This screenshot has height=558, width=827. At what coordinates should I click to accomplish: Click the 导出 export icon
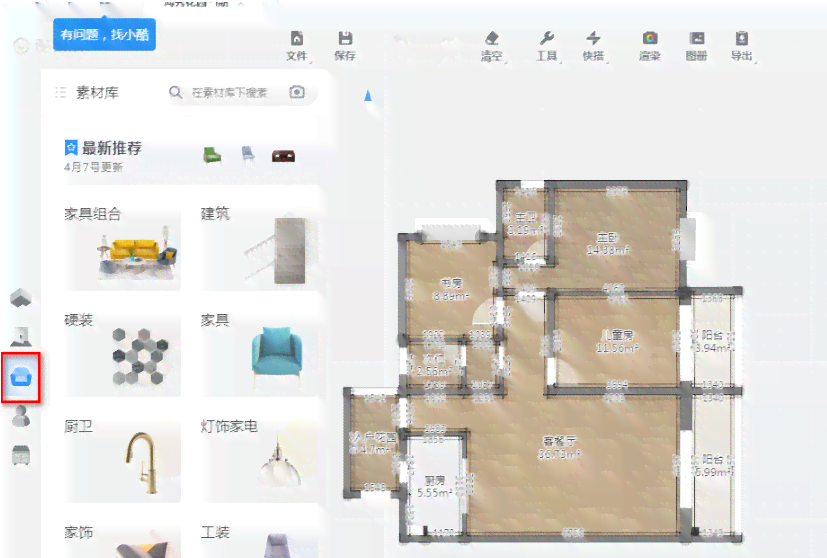coord(742,39)
